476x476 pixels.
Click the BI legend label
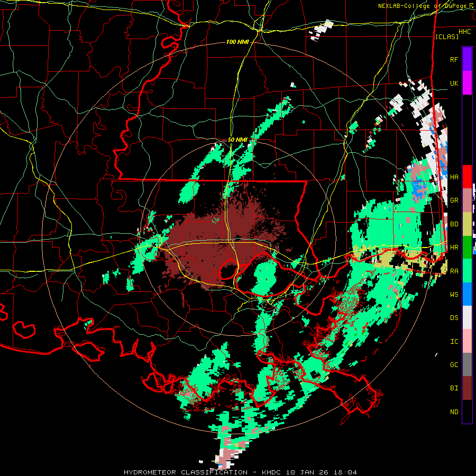(454, 388)
